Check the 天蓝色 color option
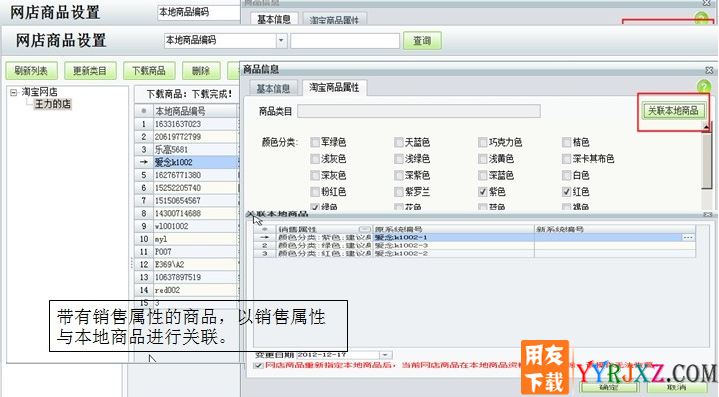This screenshot has height=397, width=719. (x=398, y=143)
